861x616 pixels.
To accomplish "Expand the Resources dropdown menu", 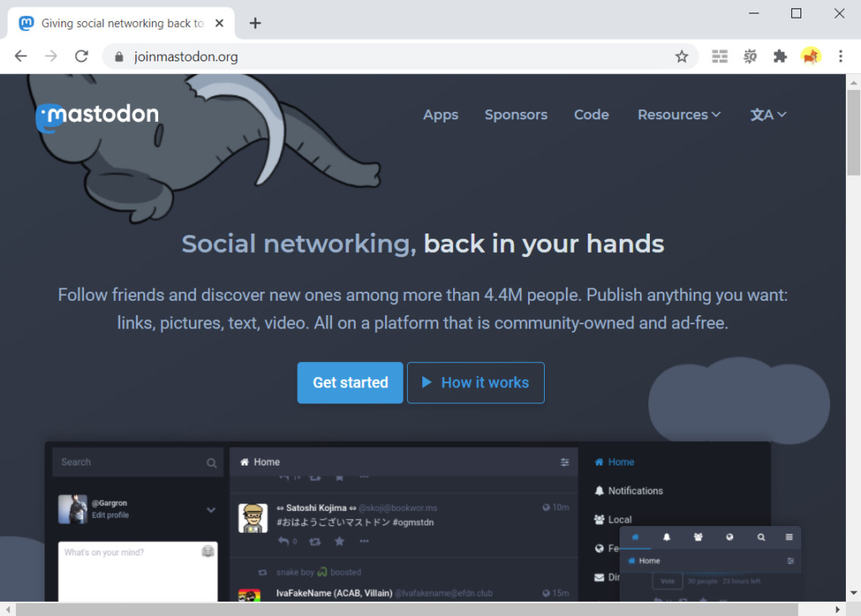I will point(679,114).
